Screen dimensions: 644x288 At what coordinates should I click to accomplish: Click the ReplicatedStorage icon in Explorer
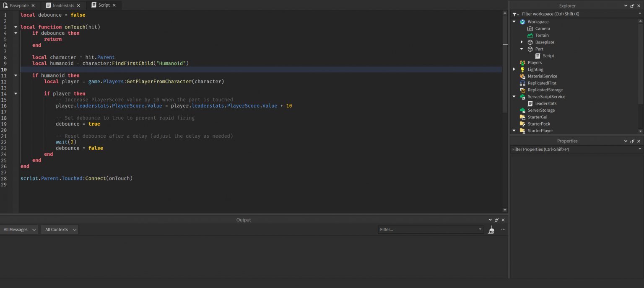(523, 90)
